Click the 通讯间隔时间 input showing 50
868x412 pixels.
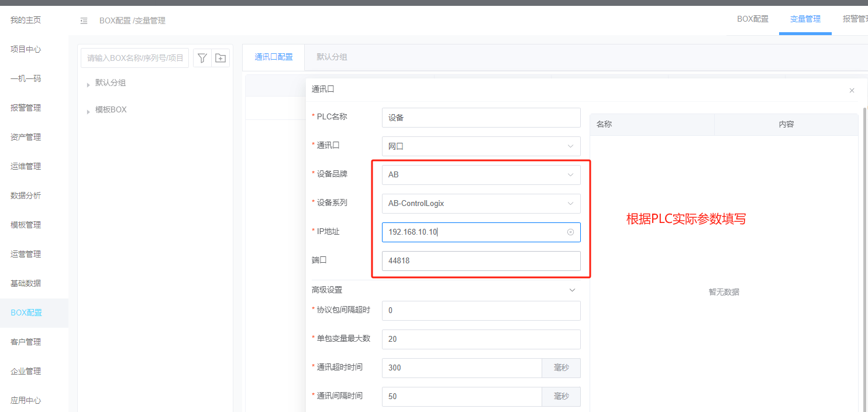pos(461,397)
